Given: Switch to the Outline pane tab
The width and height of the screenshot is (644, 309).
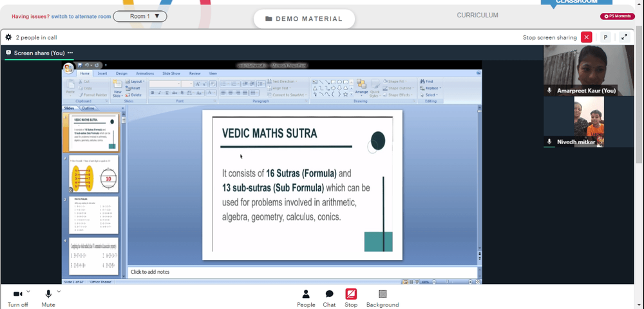Looking at the screenshot, I should click(x=88, y=108).
